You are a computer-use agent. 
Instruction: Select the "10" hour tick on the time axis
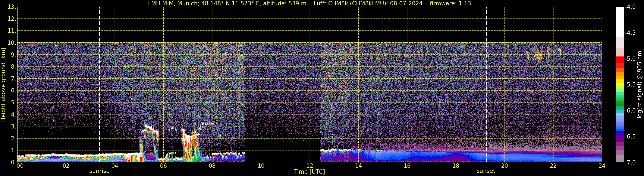pyautogui.click(x=261, y=166)
